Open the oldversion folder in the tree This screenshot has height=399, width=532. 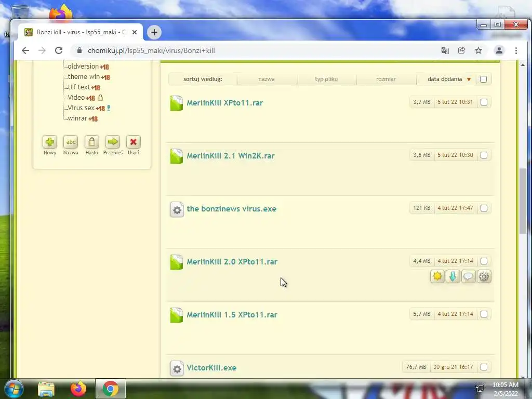click(x=83, y=66)
